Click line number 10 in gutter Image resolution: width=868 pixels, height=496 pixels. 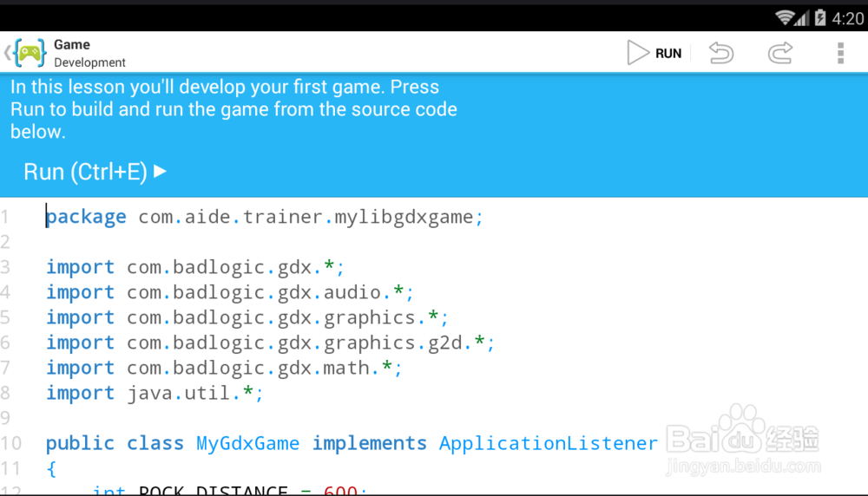[11, 443]
